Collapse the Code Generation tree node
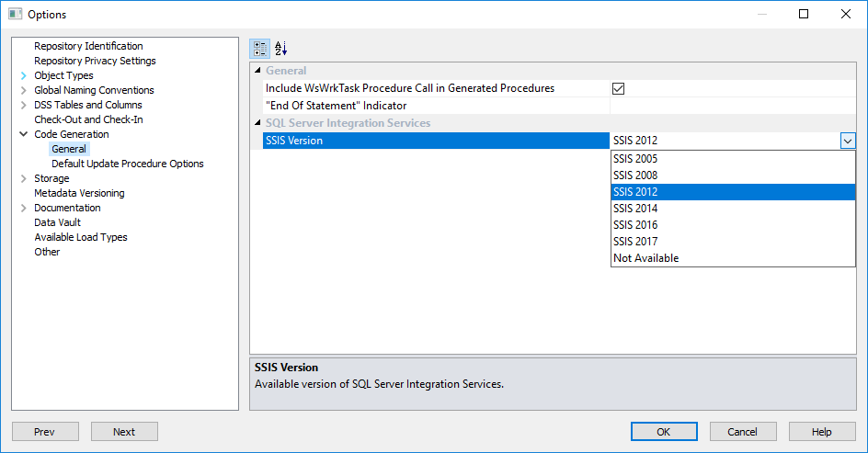868x453 pixels. (x=23, y=134)
